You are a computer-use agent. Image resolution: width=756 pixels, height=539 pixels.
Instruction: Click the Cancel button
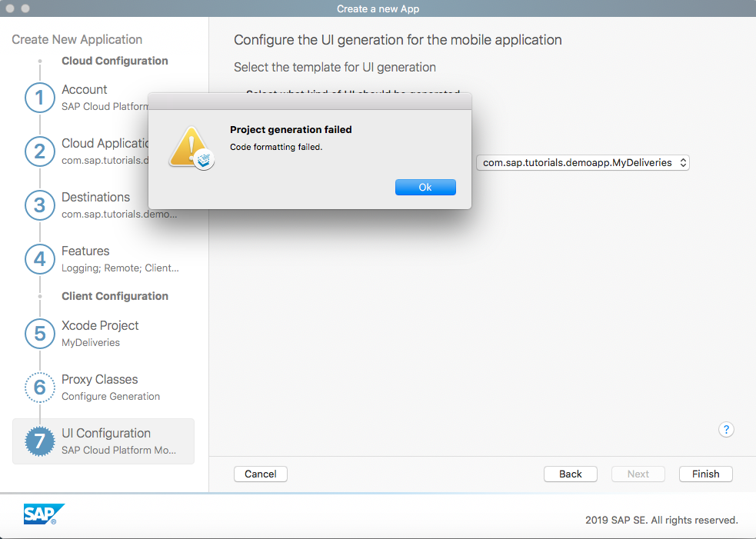coord(261,474)
